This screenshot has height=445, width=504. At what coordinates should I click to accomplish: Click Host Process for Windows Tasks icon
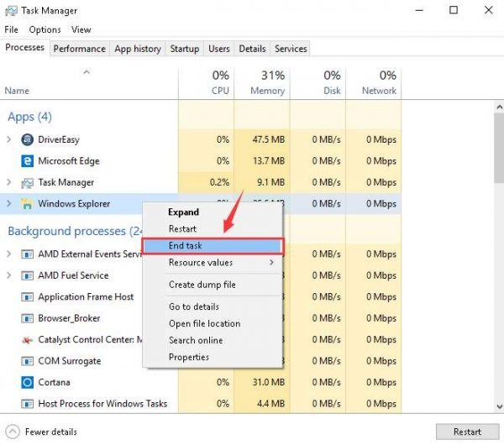click(28, 404)
